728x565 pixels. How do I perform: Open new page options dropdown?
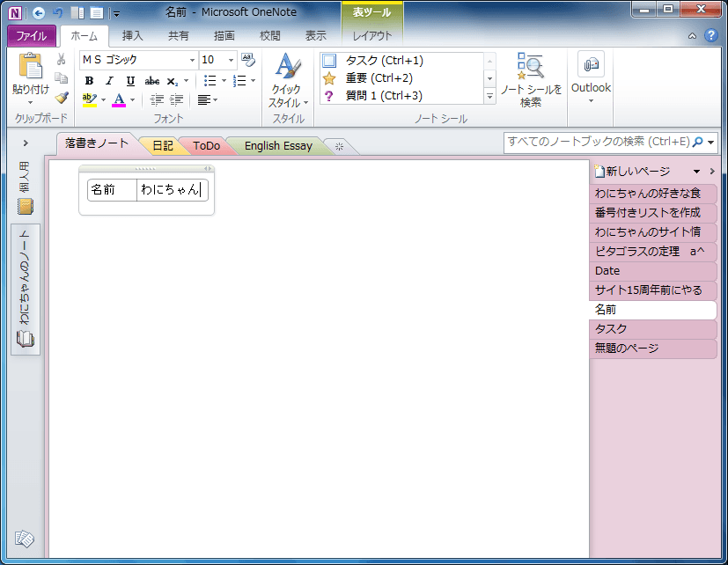696,172
